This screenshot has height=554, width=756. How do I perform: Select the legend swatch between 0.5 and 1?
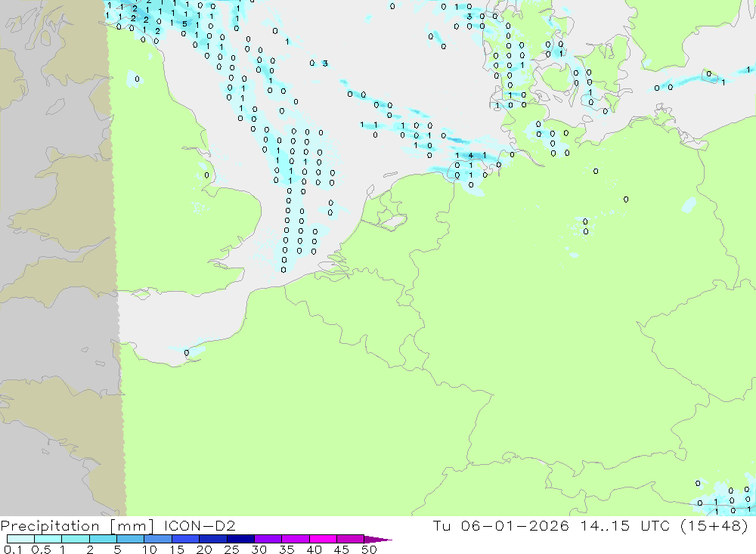click(48, 539)
